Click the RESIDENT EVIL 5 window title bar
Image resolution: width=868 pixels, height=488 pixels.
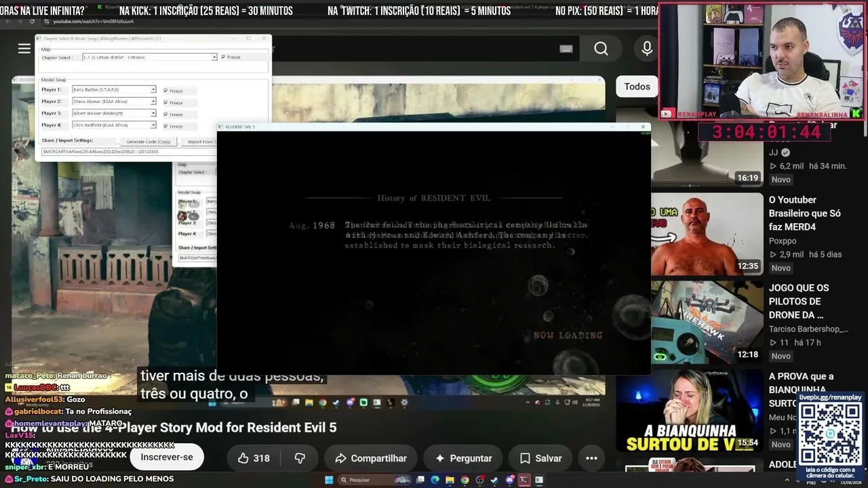click(x=434, y=127)
